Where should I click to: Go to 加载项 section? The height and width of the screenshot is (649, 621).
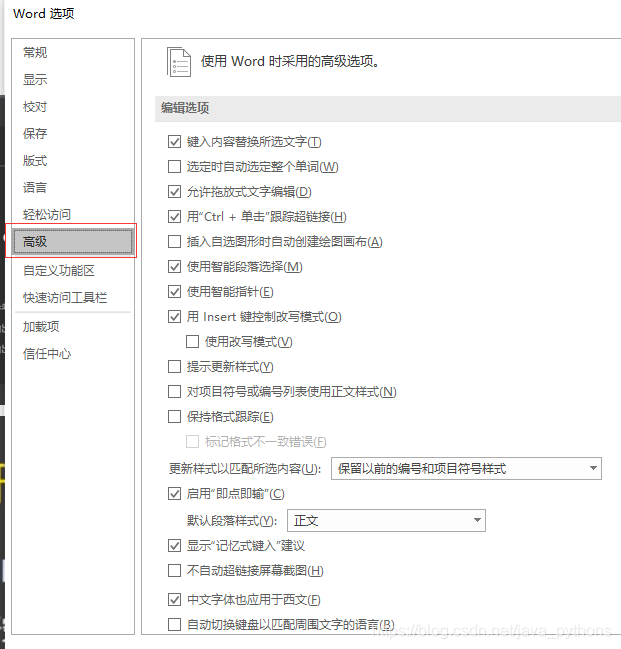[41, 327]
